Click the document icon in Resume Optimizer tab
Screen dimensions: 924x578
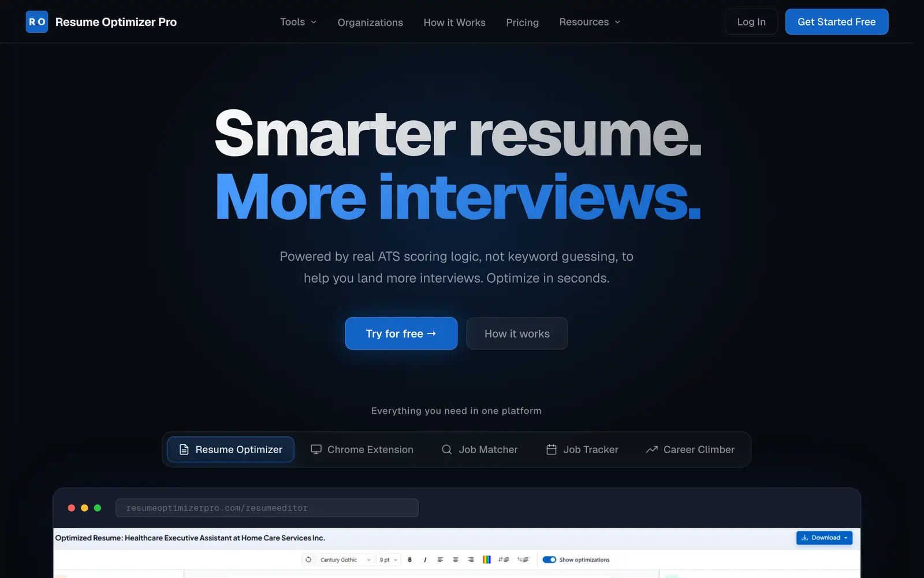click(x=184, y=450)
